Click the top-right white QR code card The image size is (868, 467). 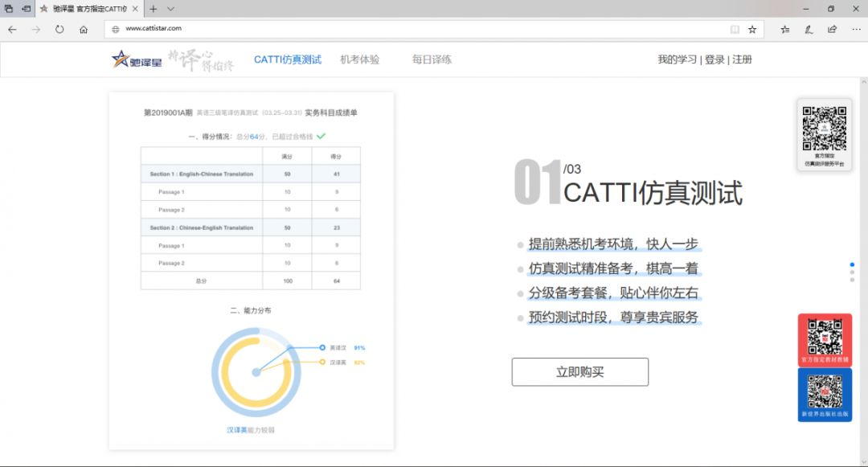point(825,134)
